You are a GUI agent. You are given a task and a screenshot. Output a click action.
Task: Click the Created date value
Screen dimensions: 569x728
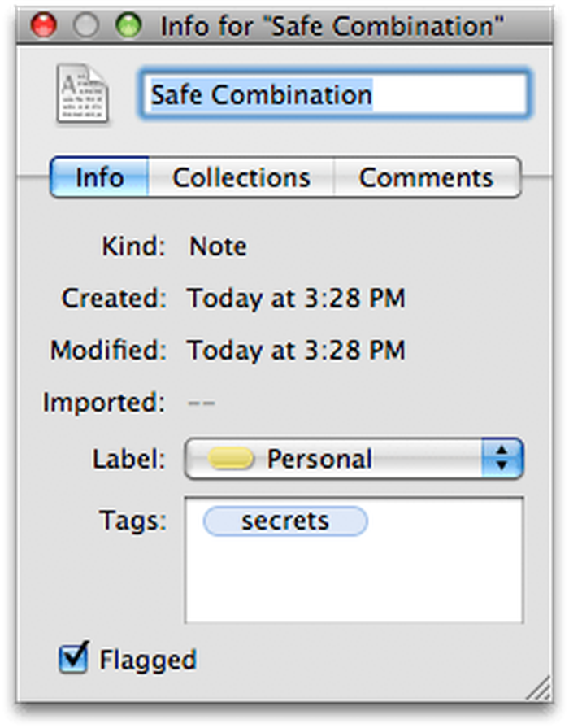[296, 299]
